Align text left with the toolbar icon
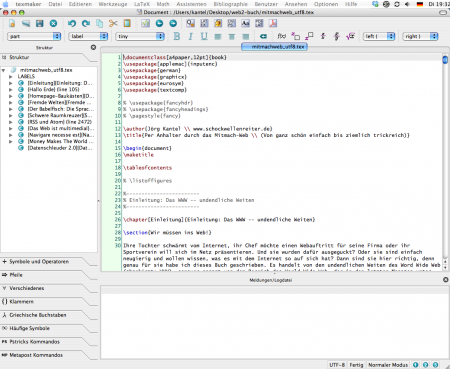Screen dimensions: 450x369 [218, 36]
